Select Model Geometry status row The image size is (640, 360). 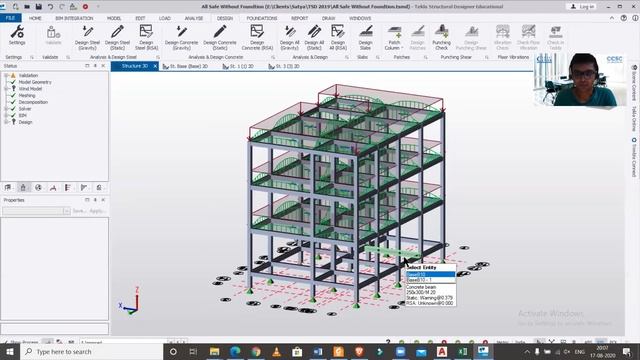point(35,82)
